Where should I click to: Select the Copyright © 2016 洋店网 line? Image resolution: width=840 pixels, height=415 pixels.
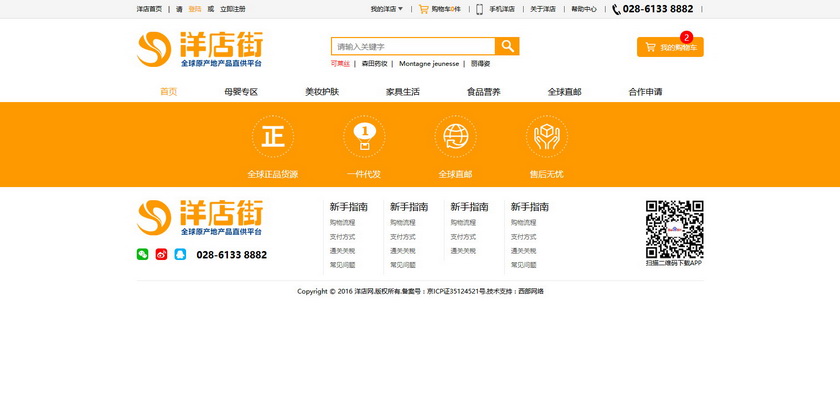(x=421, y=291)
